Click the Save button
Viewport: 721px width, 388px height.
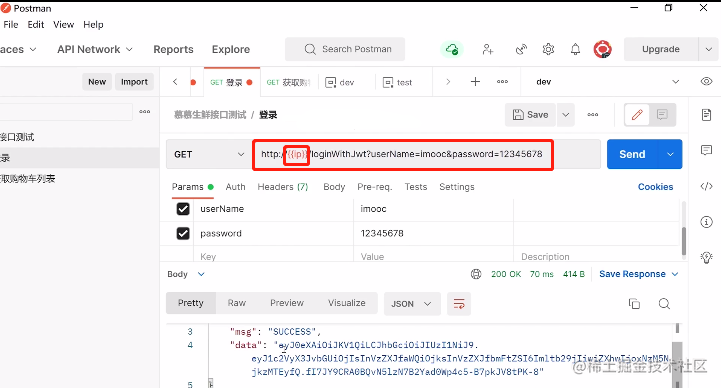[531, 114]
